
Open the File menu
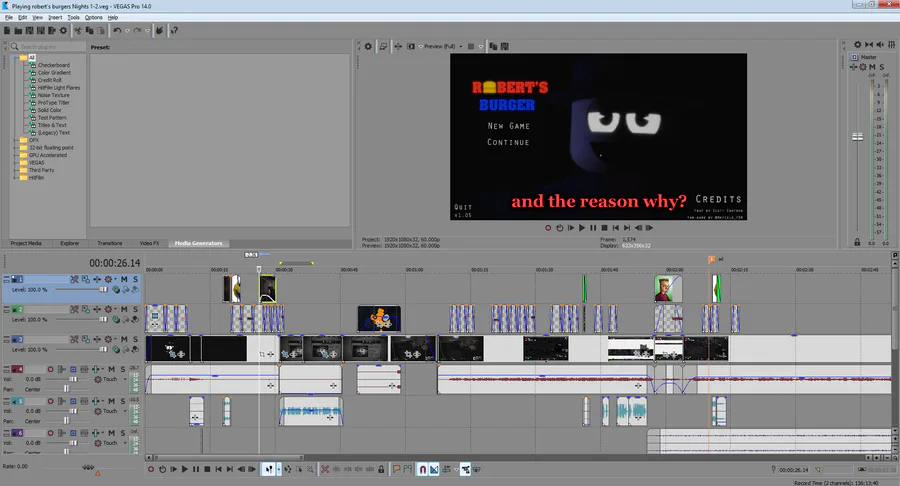9,17
